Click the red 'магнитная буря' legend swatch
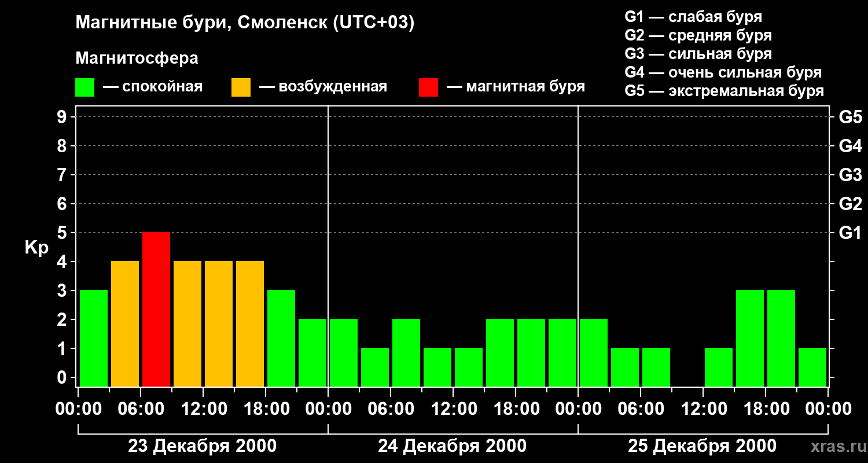Screen dimensions: 868x463 click(x=428, y=87)
